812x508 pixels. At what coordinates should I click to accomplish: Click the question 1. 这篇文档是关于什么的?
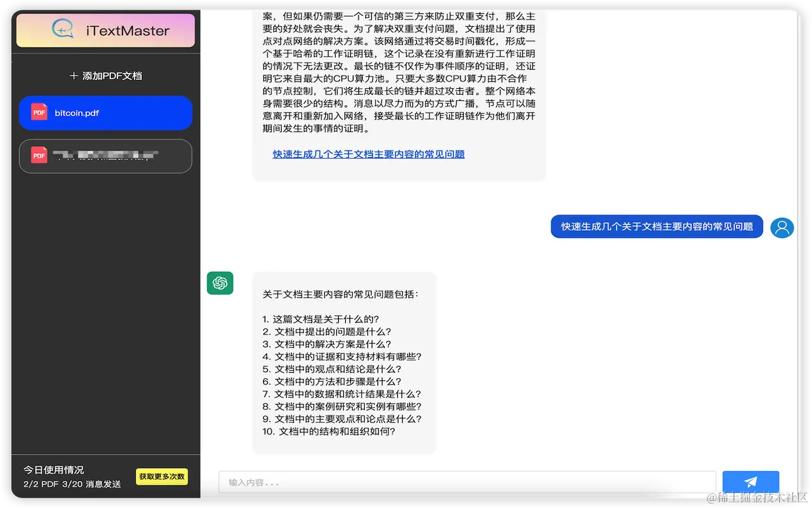320,319
